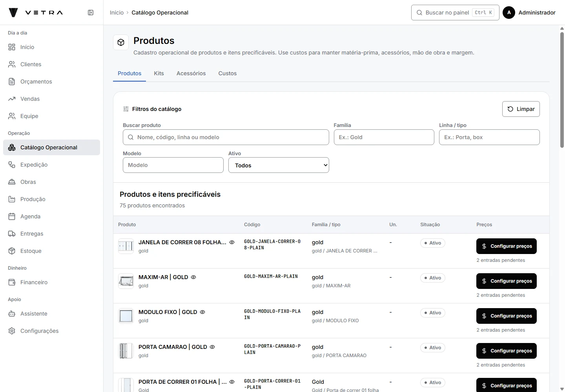Open Assistente in sidebar
This screenshot has width=565, height=392.
click(x=51, y=314)
